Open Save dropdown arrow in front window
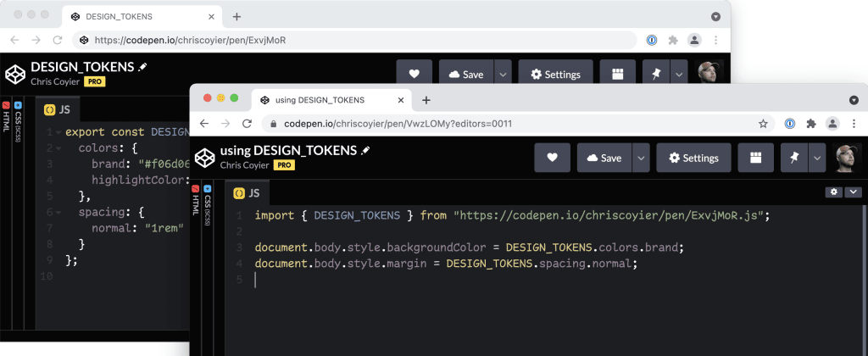 tap(641, 158)
